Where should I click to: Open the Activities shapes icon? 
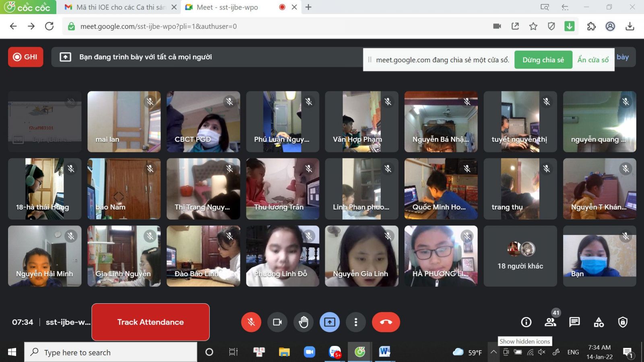pyautogui.click(x=599, y=322)
